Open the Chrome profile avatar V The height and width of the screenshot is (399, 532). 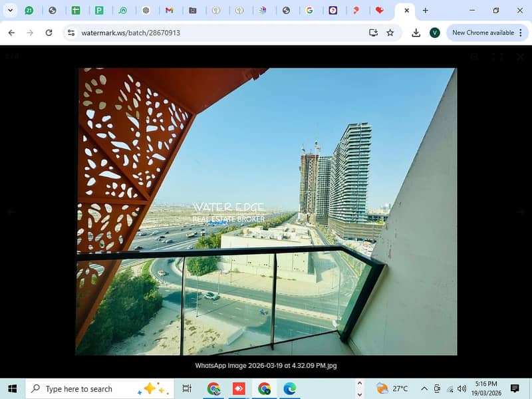434,33
